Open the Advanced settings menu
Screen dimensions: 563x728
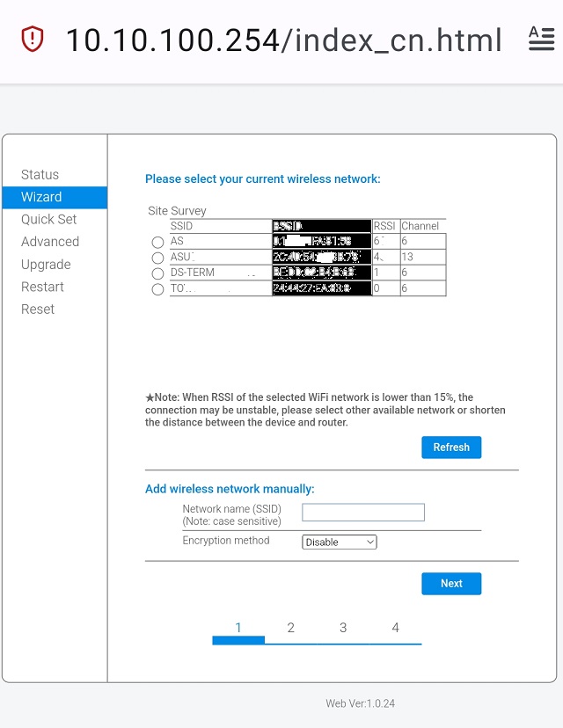[50, 242]
